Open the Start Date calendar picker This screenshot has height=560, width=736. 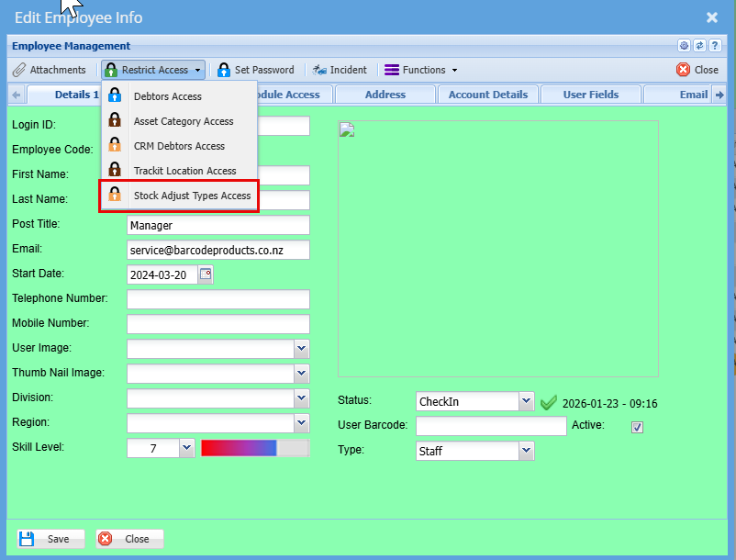206,274
